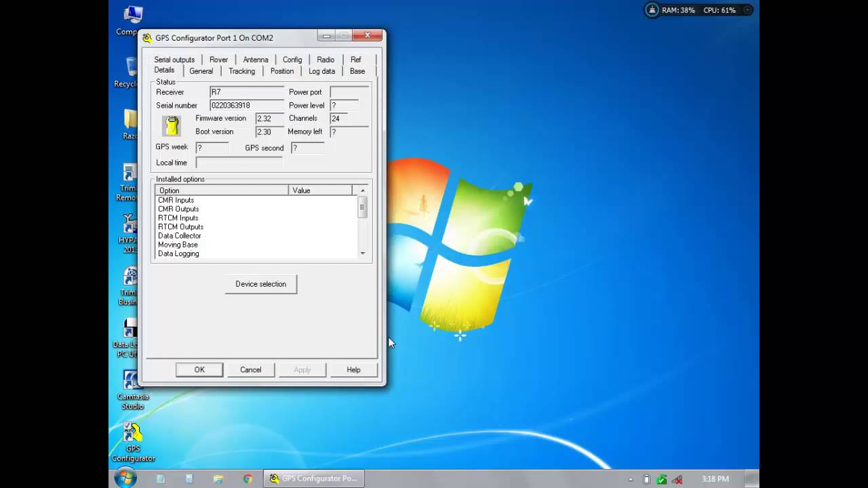Screen dimensions: 868x488
Task: Click the installed options scrollbar up arrow
Action: pyautogui.click(x=363, y=190)
